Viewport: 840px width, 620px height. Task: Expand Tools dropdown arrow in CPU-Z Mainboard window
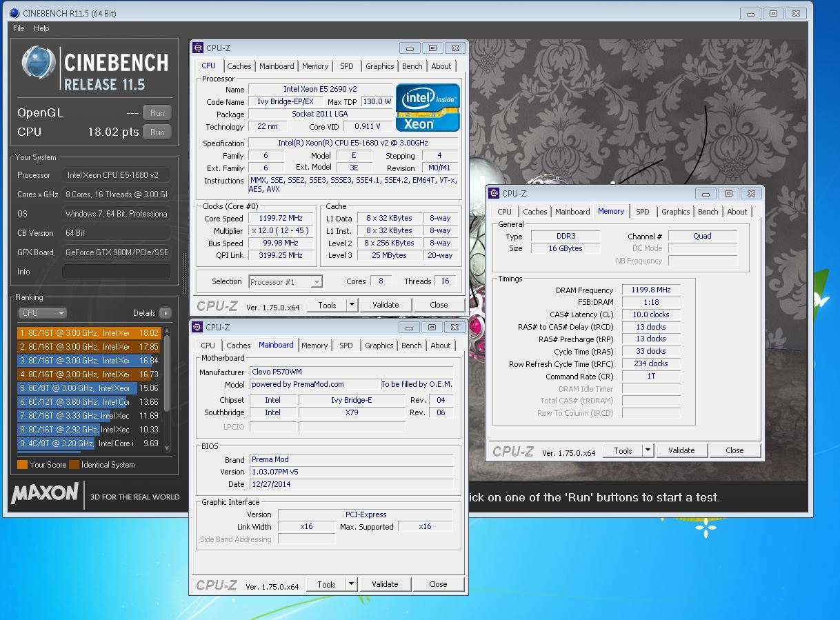click(x=351, y=584)
